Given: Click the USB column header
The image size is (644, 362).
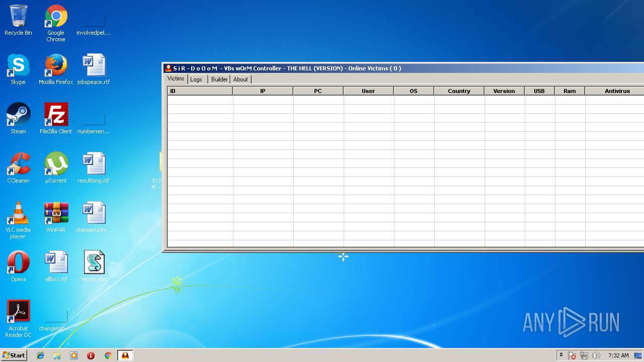Looking at the screenshot, I should [539, 91].
